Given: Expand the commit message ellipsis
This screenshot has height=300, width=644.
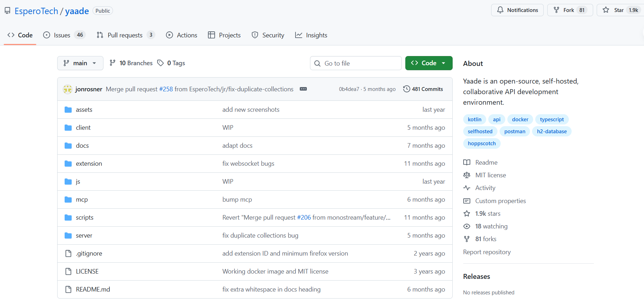Looking at the screenshot, I should [x=303, y=89].
